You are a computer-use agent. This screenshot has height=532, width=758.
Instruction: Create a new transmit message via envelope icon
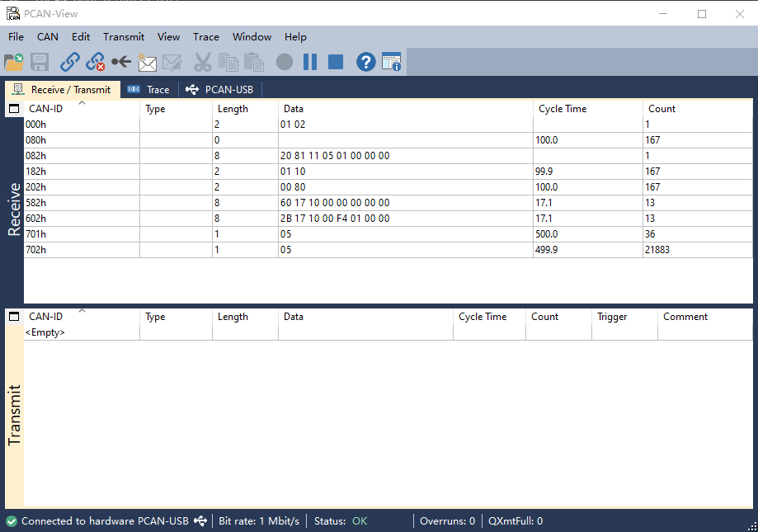pos(147,62)
